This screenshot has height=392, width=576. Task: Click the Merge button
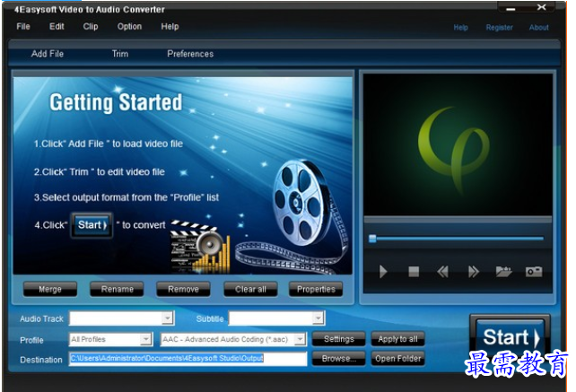tap(50, 289)
